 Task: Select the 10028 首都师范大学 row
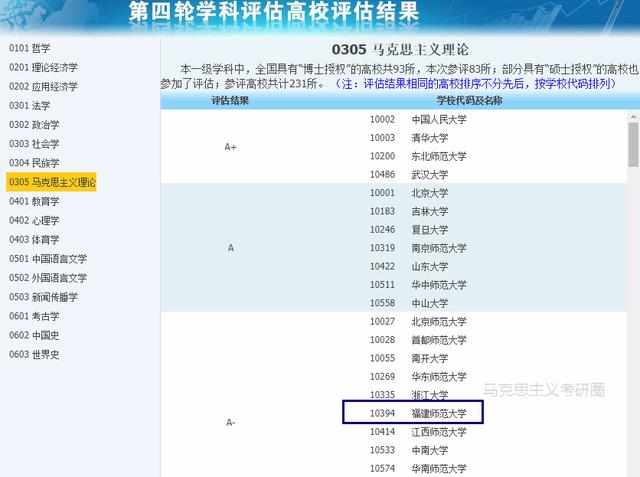[418, 340]
